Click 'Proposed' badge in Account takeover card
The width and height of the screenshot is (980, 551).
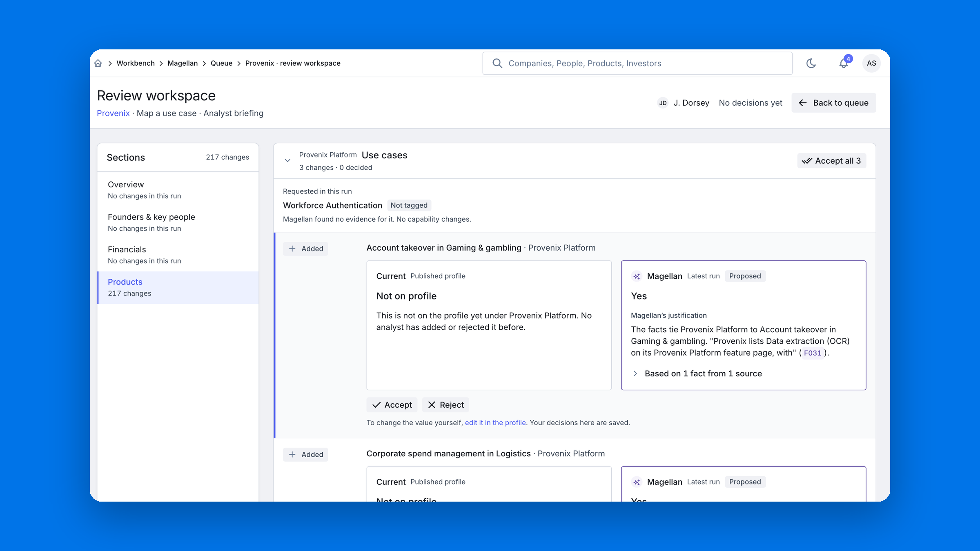tap(745, 276)
